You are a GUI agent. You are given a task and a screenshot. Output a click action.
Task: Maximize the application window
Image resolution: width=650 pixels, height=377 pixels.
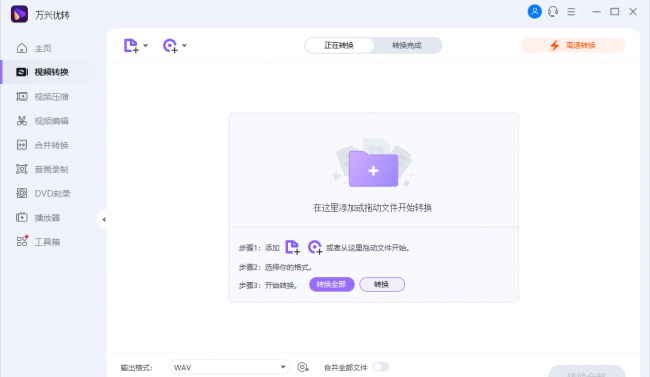(x=615, y=12)
